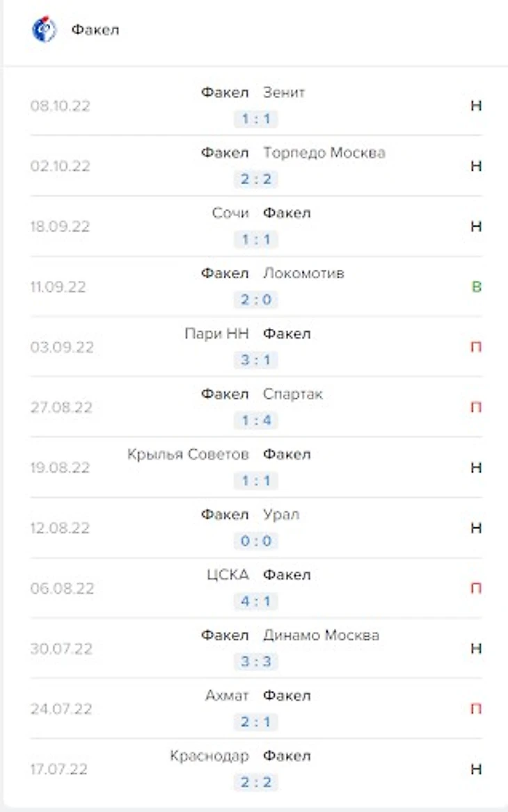This screenshot has width=508, height=812.
Task: Click the 4:1 score of ЦСКА match
Action: (x=255, y=601)
